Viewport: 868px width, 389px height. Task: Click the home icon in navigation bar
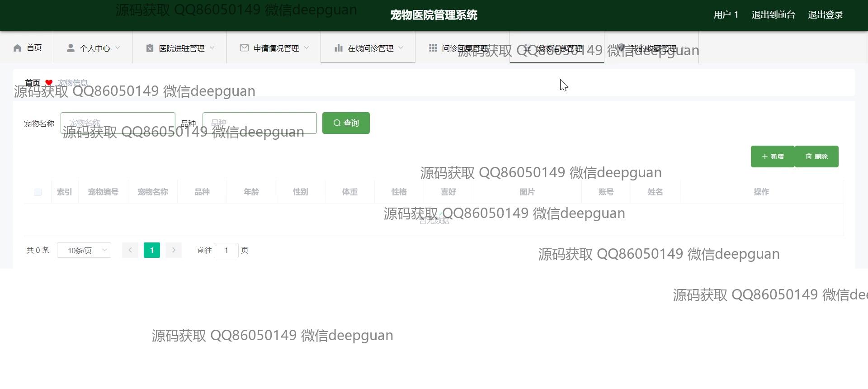[x=18, y=48]
